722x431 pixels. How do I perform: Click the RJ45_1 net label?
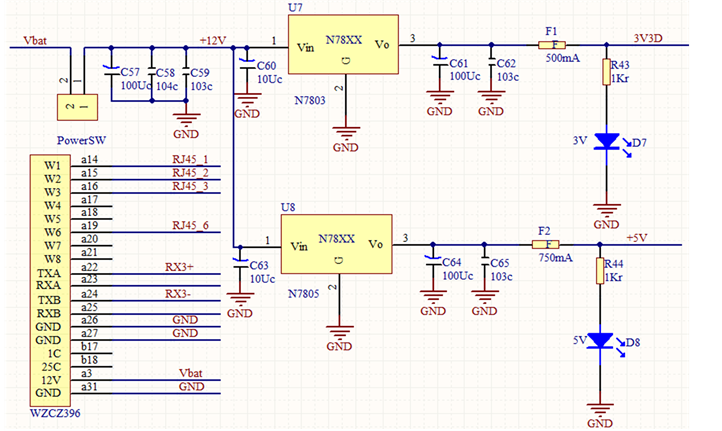pyautogui.click(x=189, y=159)
